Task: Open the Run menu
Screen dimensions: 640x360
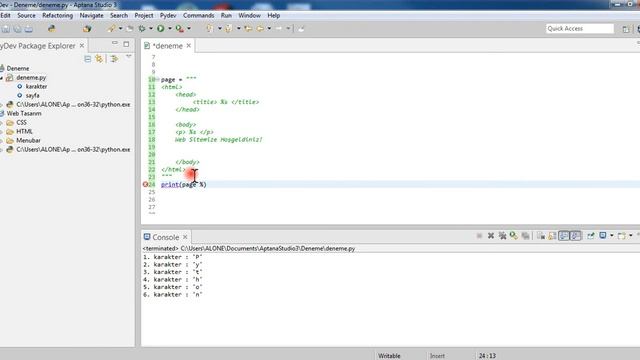Action: [x=226, y=16]
